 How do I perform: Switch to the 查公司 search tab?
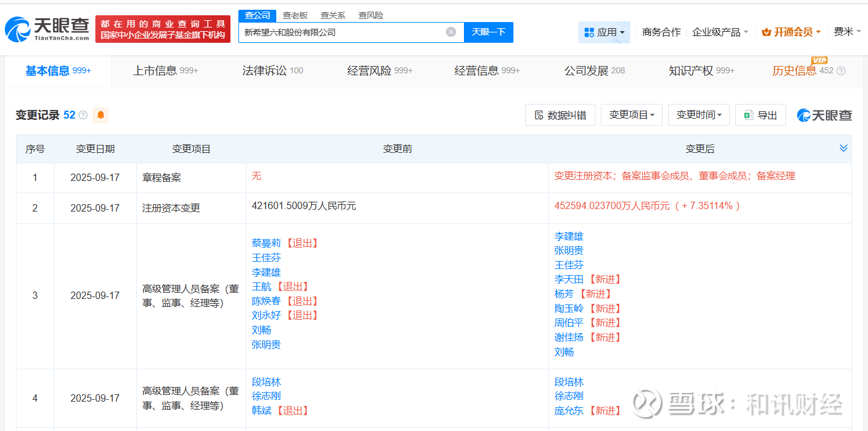coord(257,16)
